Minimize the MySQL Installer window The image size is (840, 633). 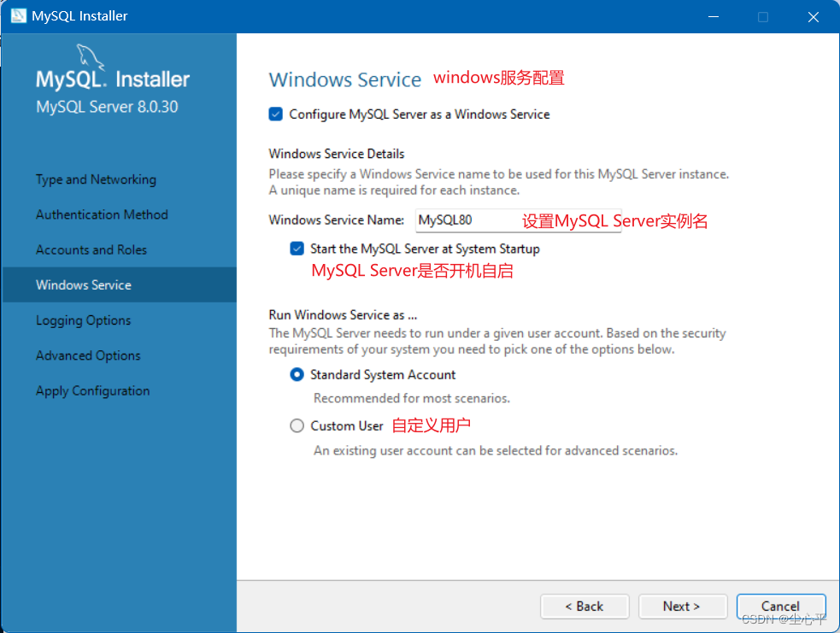[713, 16]
